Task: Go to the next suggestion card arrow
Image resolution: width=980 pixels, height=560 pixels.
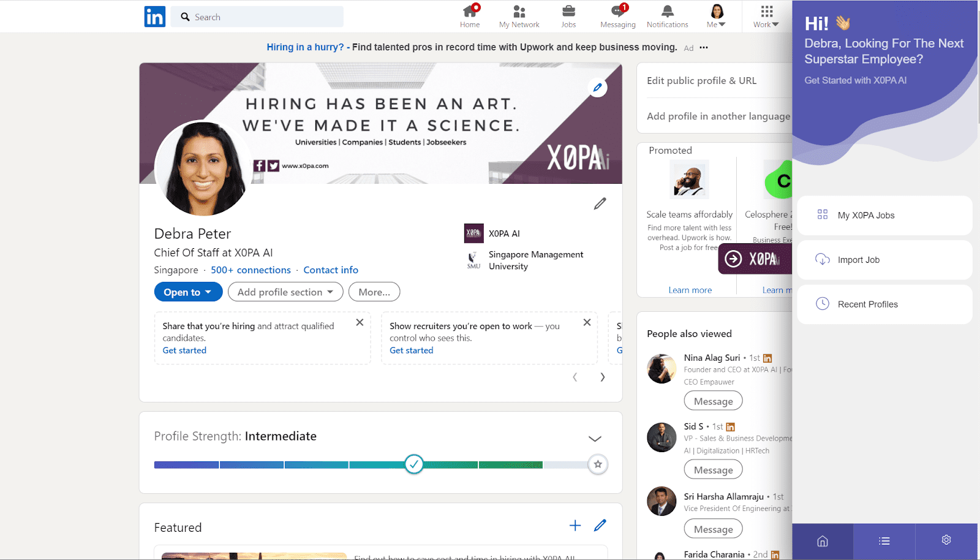Action: point(603,377)
